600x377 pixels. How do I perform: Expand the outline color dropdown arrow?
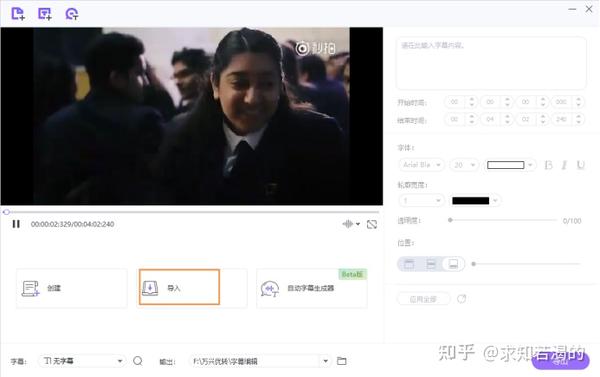(496, 201)
